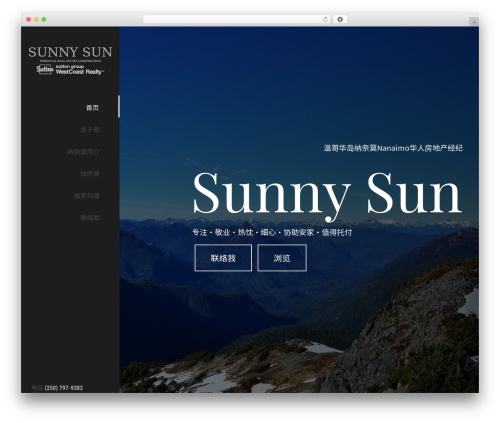Click the round download icon in browser toolbar

point(340,20)
